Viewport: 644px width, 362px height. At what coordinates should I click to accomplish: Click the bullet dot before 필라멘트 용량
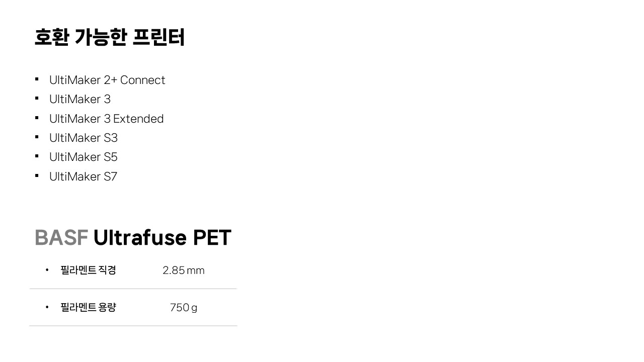coord(47,307)
